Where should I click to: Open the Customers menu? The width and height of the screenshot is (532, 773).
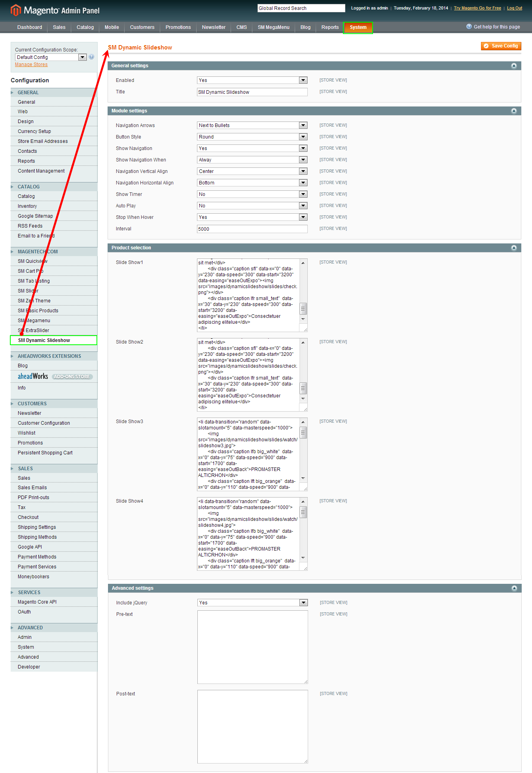pyautogui.click(x=142, y=27)
